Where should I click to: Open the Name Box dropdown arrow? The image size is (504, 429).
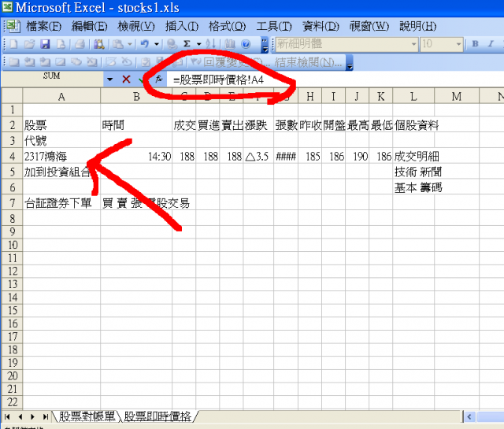pos(110,80)
